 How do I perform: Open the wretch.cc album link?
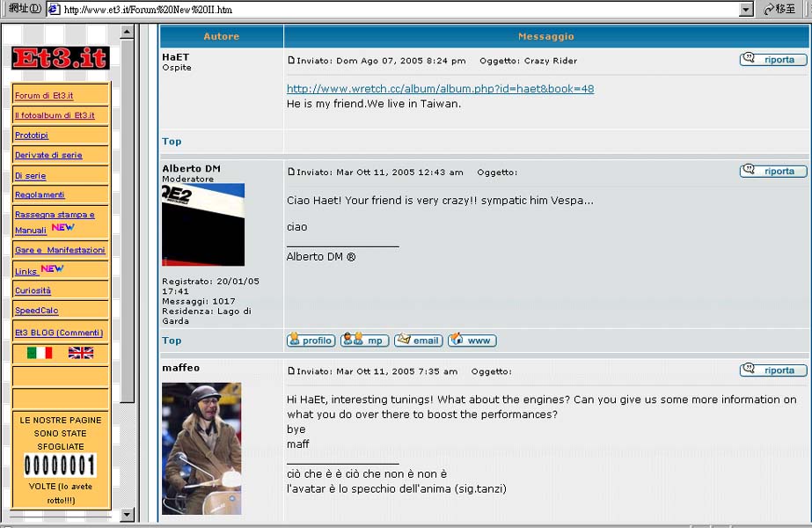tap(440, 89)
